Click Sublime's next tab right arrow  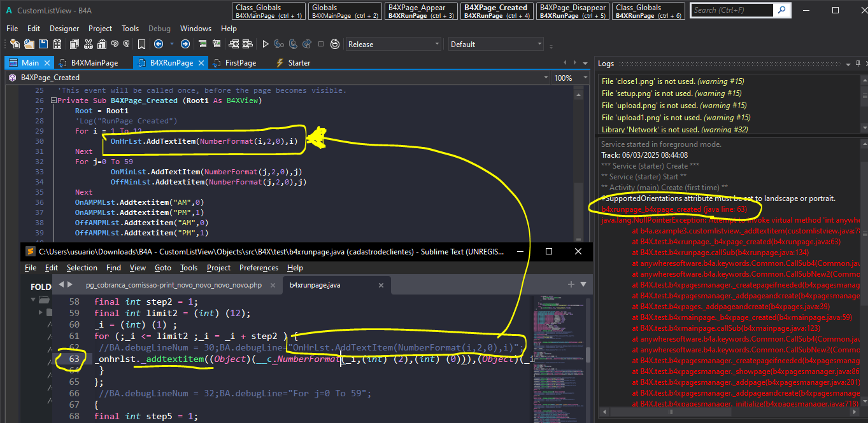click(x=69, y=285)
